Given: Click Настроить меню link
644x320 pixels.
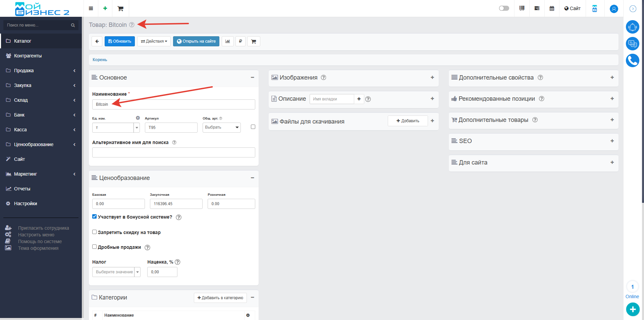Looking at the screenshot, I should tap(36, 235).
